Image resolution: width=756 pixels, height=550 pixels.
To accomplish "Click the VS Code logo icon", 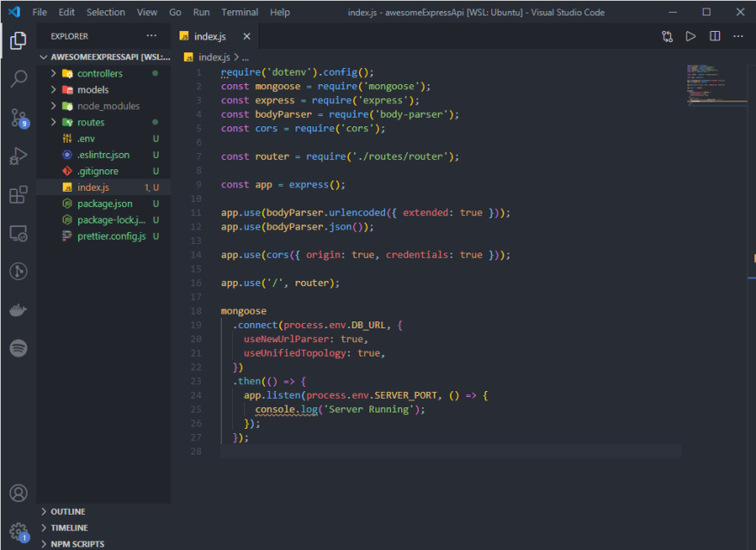I will click(15, 12).
